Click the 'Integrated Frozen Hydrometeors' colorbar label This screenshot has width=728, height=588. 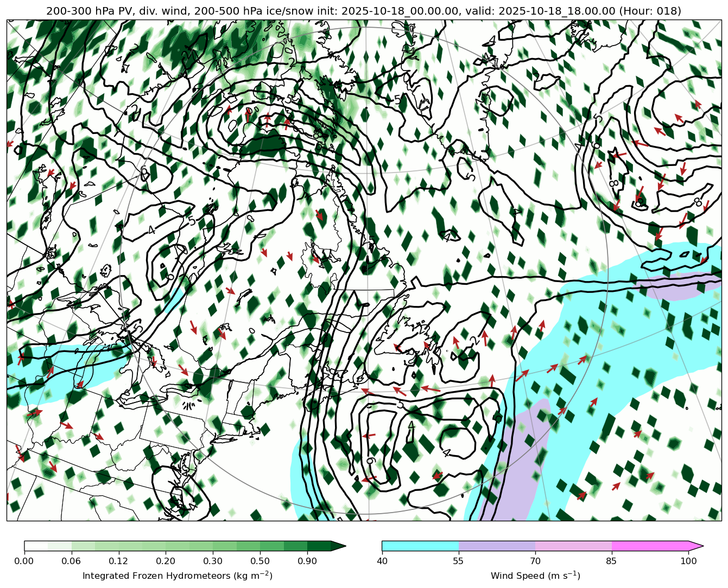click(x=177, y=576)
